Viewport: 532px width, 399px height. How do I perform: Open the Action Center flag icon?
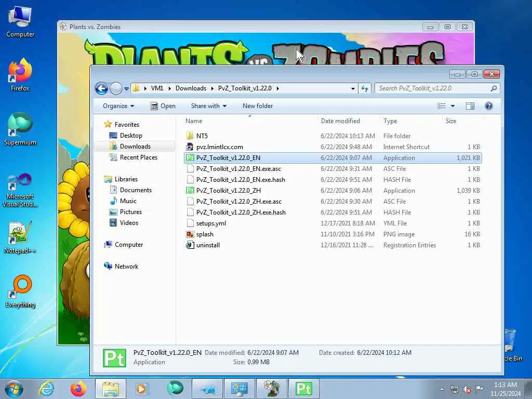(x=479, y=389)
